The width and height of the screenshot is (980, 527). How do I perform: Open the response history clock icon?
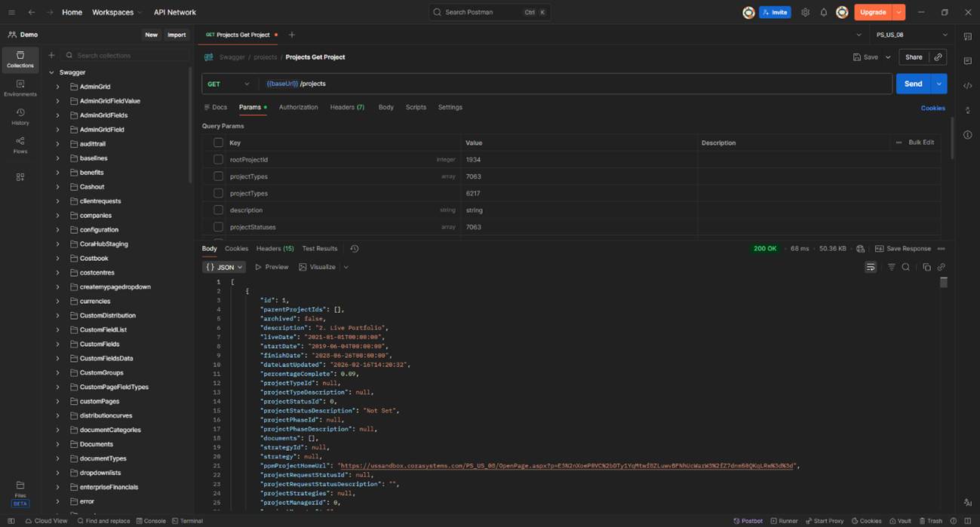click(355, 249)
